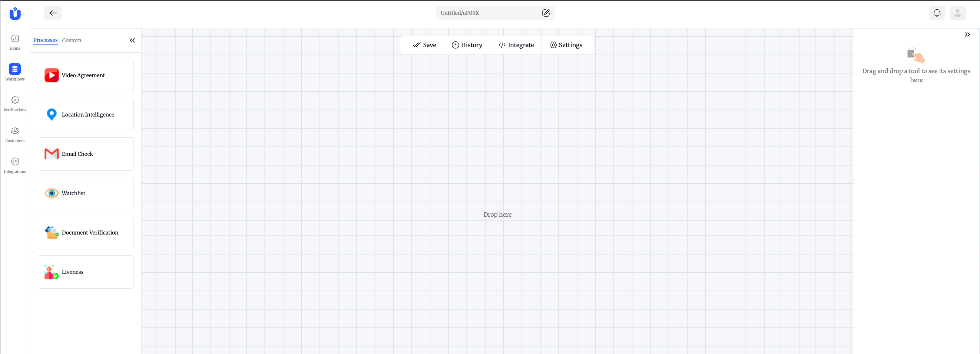This screenshot has width=980, height=354.
Task: Open the user profile avatar
Action: click(957, 13)
